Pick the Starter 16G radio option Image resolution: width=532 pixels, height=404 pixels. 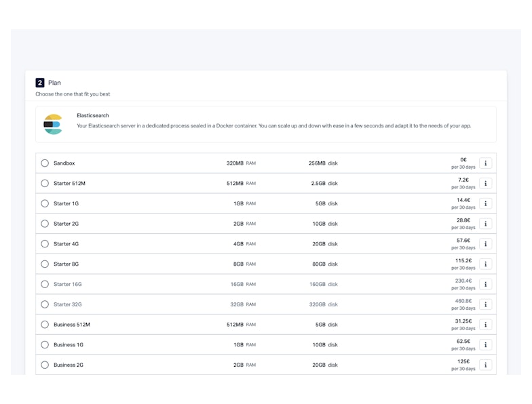45,284
